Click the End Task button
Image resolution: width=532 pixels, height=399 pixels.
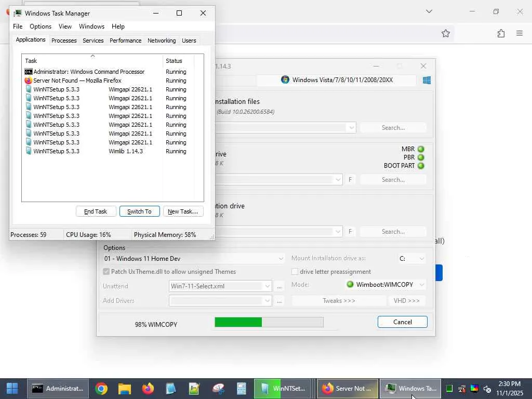[x=96, y=211]
